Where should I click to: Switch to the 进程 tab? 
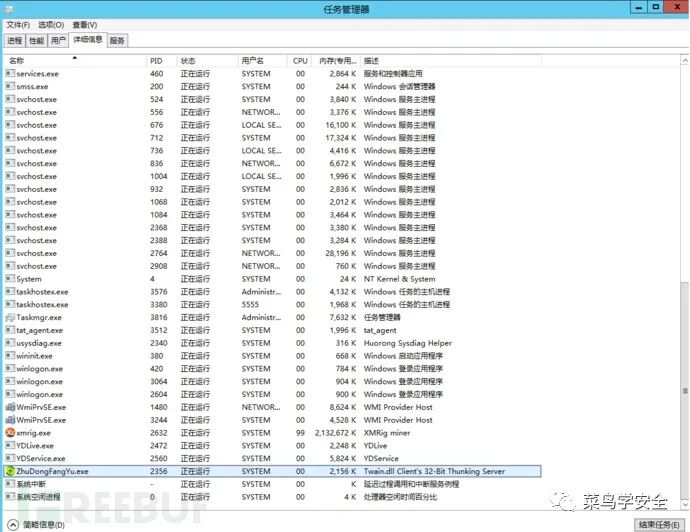point(15,40)
